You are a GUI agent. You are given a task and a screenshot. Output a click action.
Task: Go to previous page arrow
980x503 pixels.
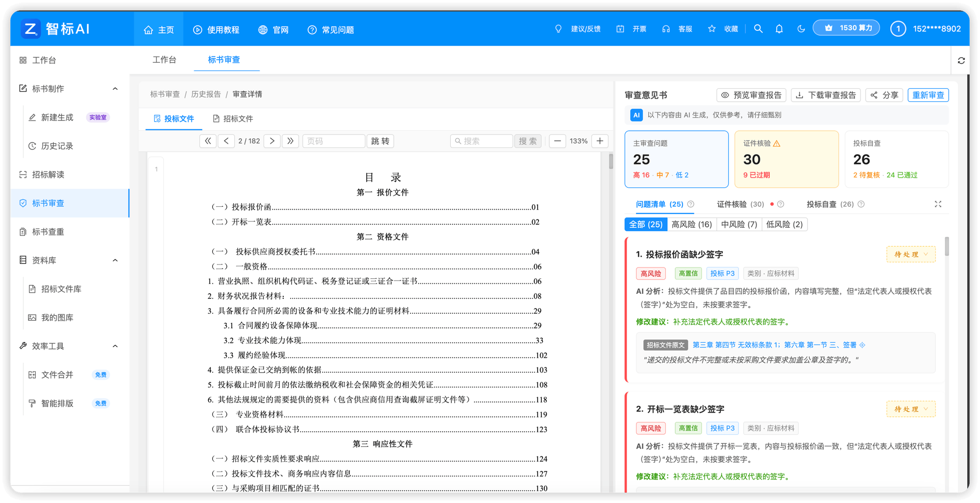(x=226, y=141)
